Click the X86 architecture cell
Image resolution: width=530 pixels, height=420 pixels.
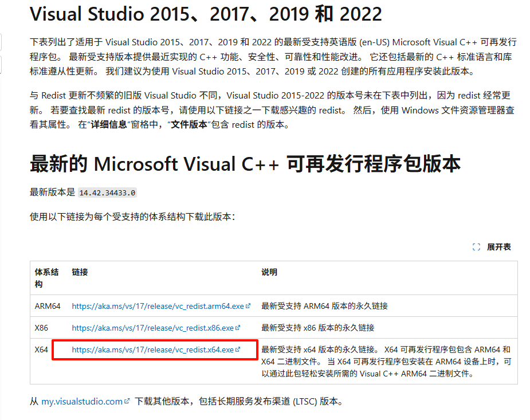(x=41, y=328)
